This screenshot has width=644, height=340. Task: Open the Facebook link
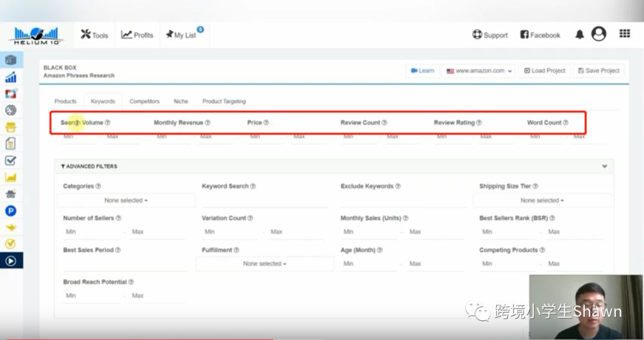(x=540, y=35)
